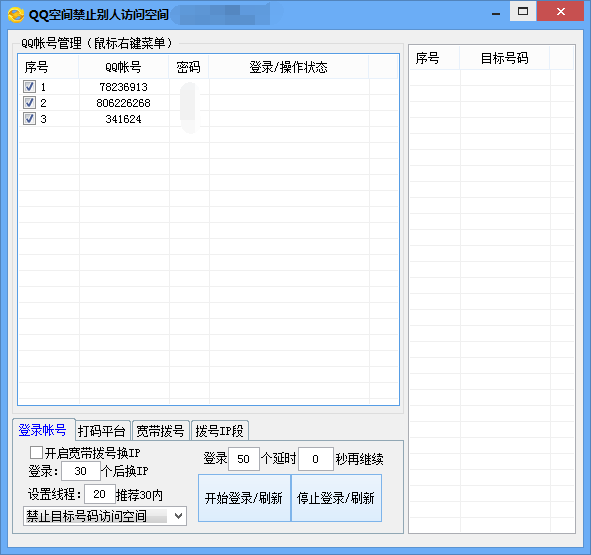Uncheck the checkbox for account row 3

[29, 119]
